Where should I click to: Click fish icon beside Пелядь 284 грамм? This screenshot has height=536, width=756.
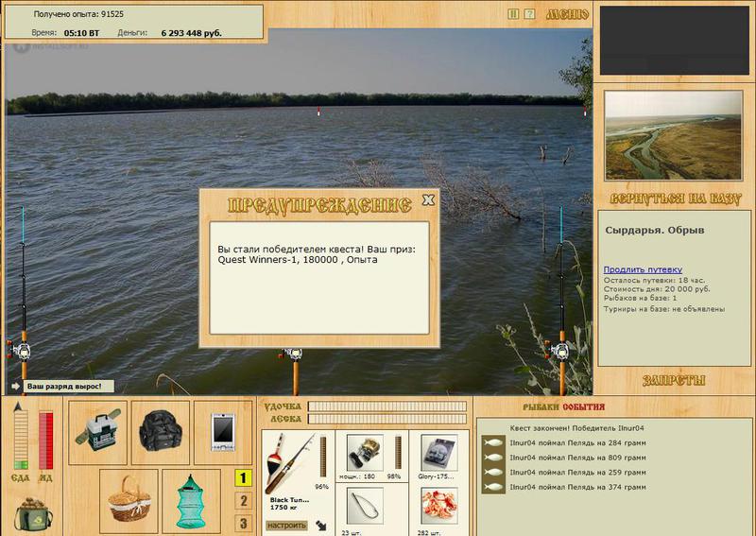coord(493,442)
